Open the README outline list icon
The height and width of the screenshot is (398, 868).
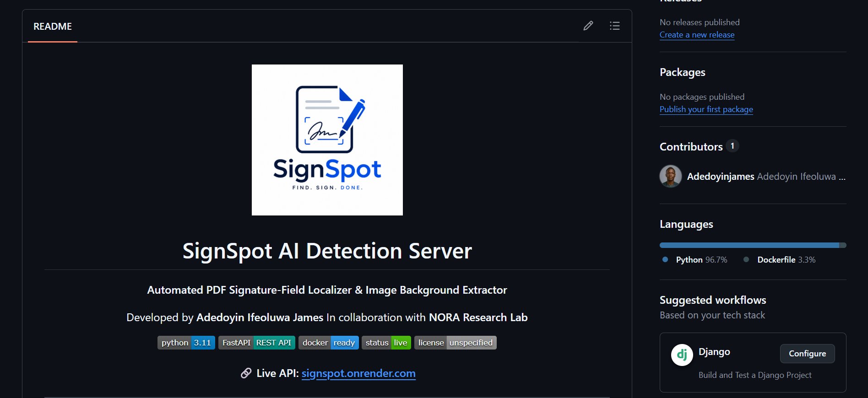615,26
